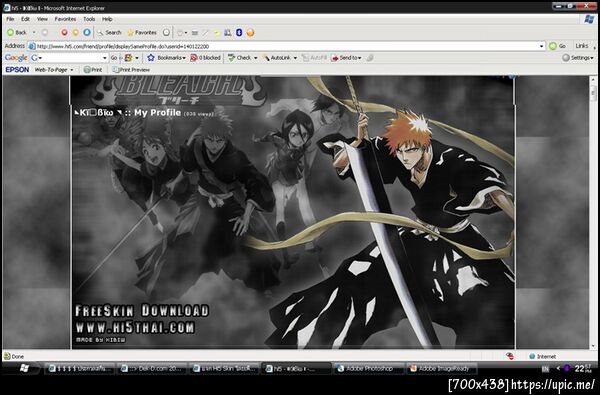Open the Messenger people icon

click(228, 33)
